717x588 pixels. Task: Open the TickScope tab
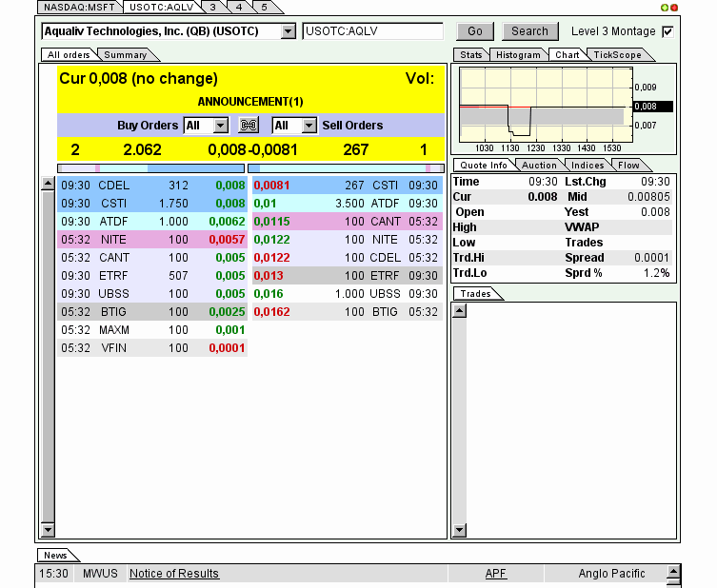coord(617,55)
